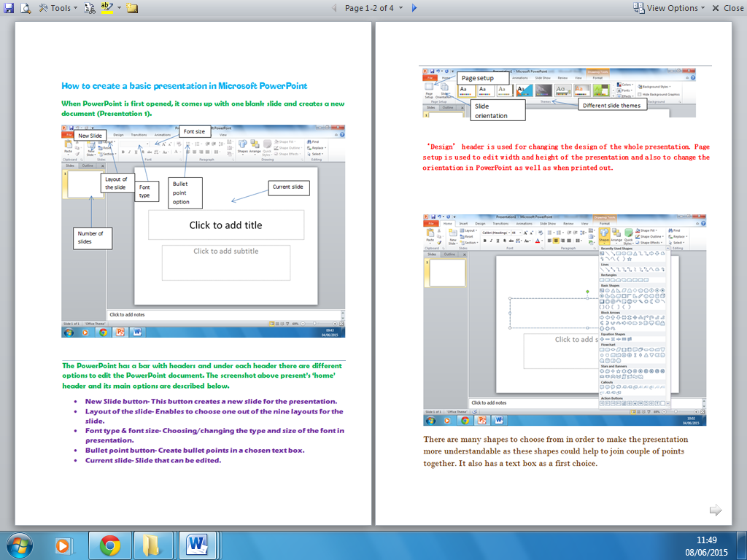
Task: Open the Tools menu
Action: point(58,7)
